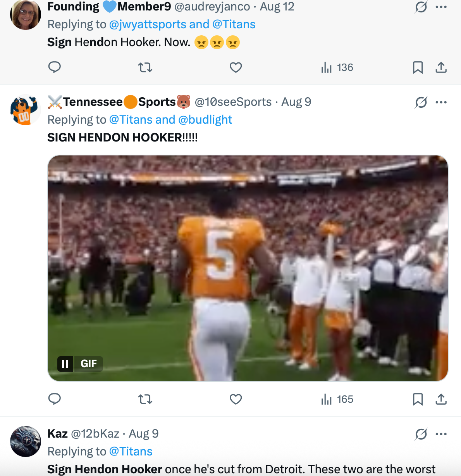461x476 pixels.
Task: Click the GIF label on the video
Action: click(x=89, y=364)
